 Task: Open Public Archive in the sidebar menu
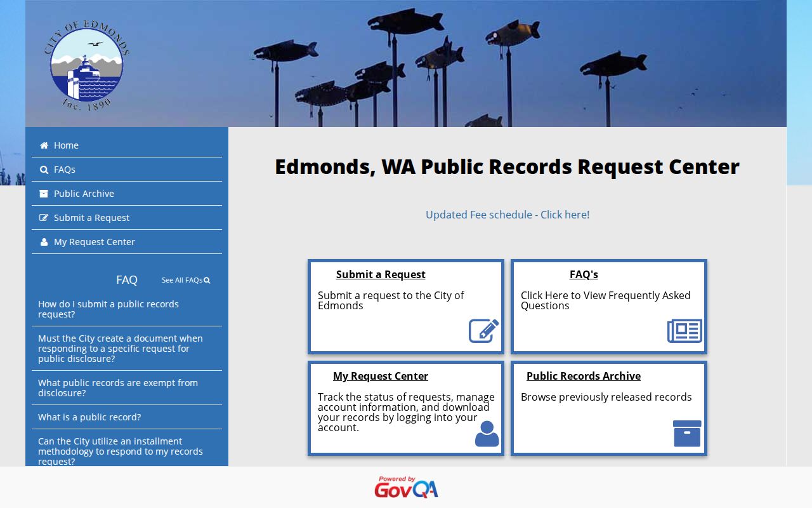point(127,194)
